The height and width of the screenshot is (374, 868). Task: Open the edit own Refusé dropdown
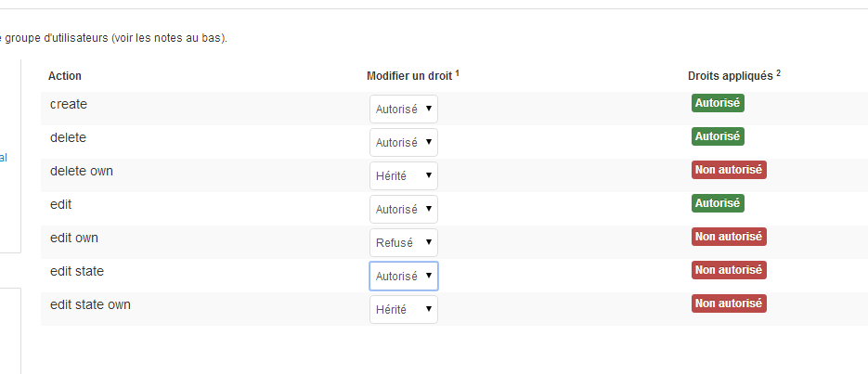point(404,242)
